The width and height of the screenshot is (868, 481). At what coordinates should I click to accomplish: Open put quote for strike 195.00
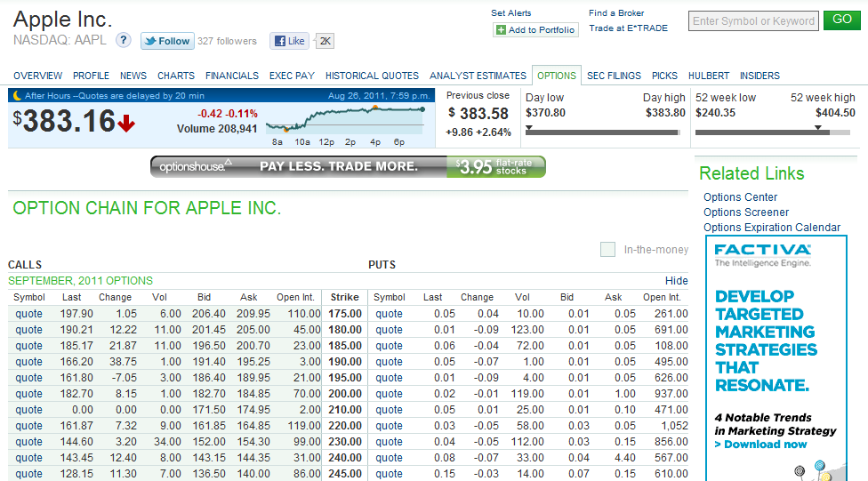389,378
